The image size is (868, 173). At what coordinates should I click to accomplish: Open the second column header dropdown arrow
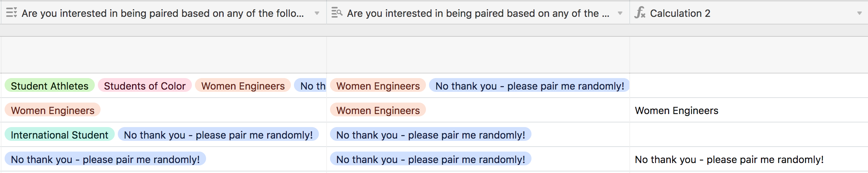pyautogui.click(x=620, y=13)
